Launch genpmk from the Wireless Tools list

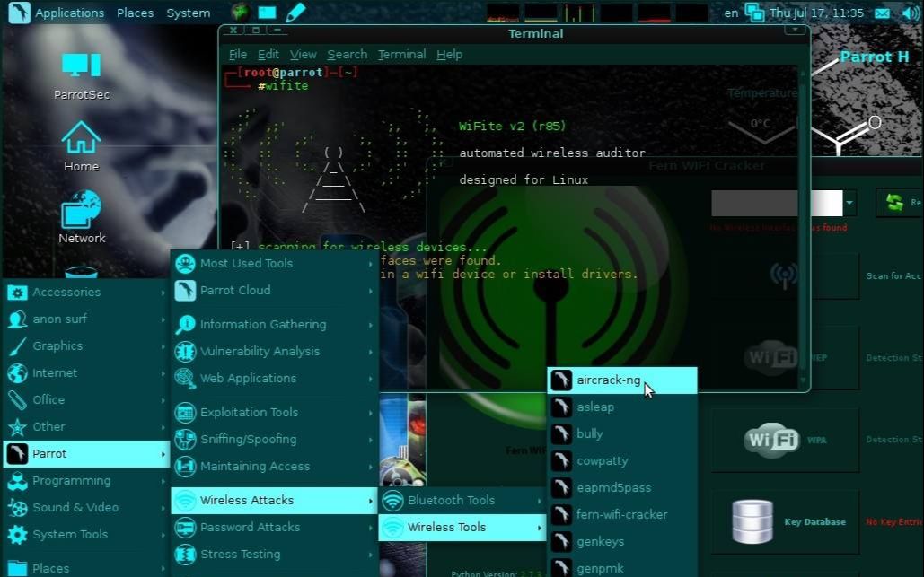coord(622,568)
